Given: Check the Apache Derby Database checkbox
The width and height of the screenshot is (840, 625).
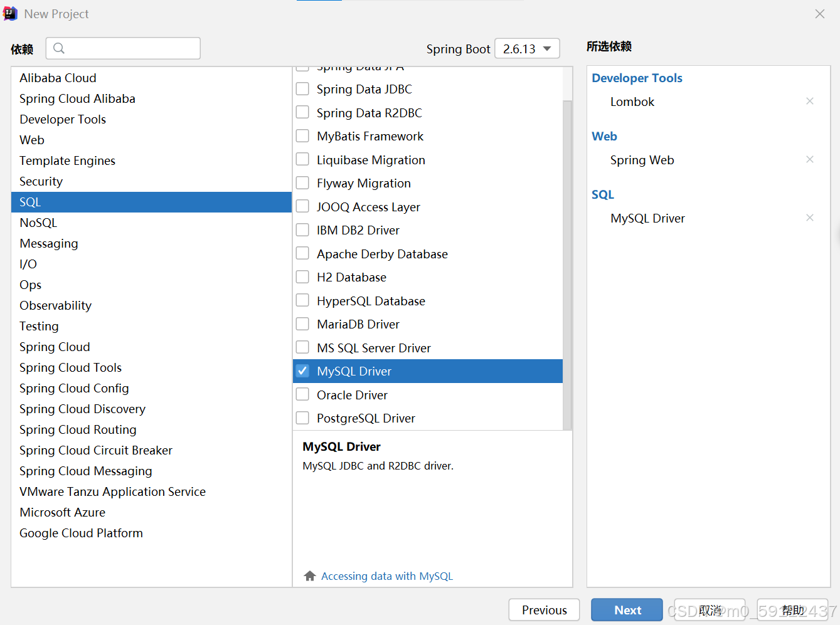Looking at the screenshot, I should [x=302, y=253].
